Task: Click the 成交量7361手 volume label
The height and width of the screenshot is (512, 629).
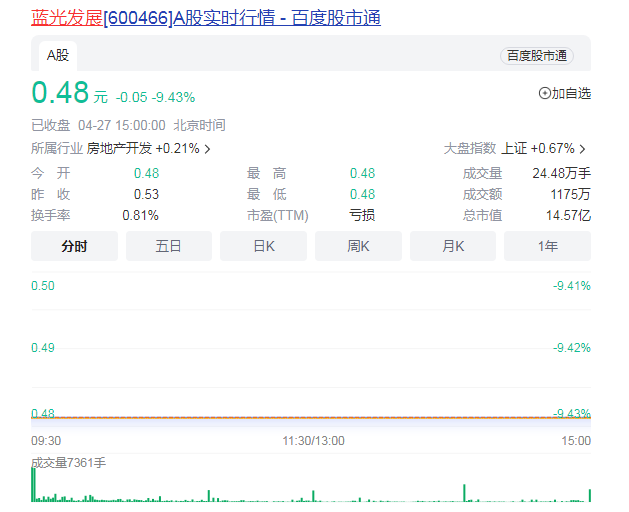Action: tap(68, 462)
